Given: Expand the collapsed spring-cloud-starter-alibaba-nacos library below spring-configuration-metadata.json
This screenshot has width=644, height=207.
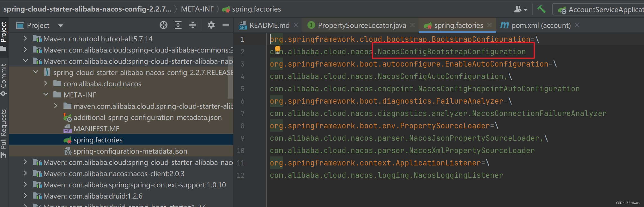Looking at the screenshot, I should pyautogui.click(x=25, y=162).
